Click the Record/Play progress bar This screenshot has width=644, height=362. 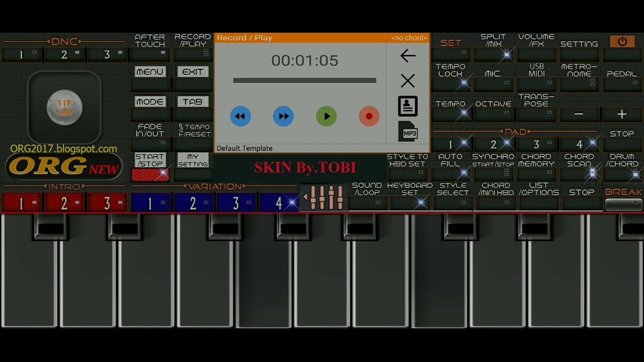pyautogui.click(x=304, y=80)
